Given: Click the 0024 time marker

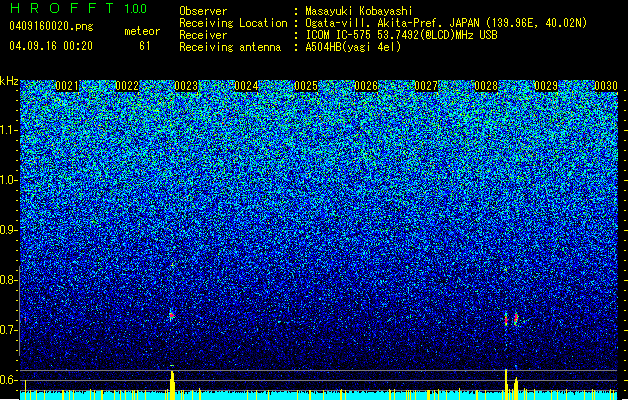Looking at the screenshot, I should (246, 86).
